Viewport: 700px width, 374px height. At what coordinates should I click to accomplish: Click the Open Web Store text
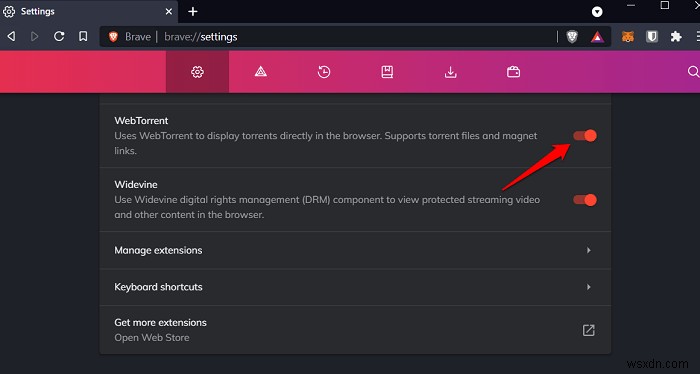[152, 338]
